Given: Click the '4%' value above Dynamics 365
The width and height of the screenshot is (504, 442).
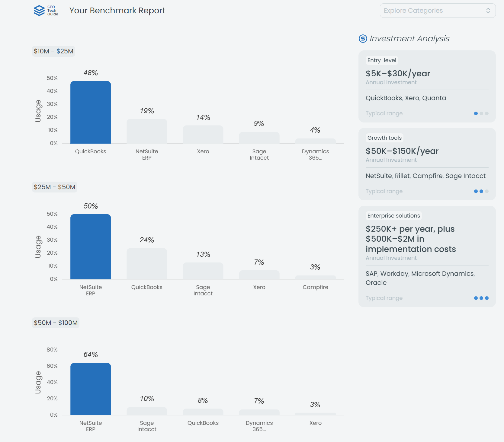Looking at the screenshot, I should click(x=315, y=130).
